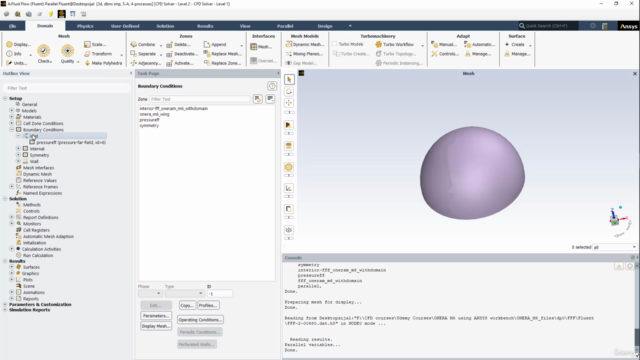Image resolution: width=640 pixels, height=360 pixels.
Task: Click the console vertical scrollbar
Action: [637, 308]
